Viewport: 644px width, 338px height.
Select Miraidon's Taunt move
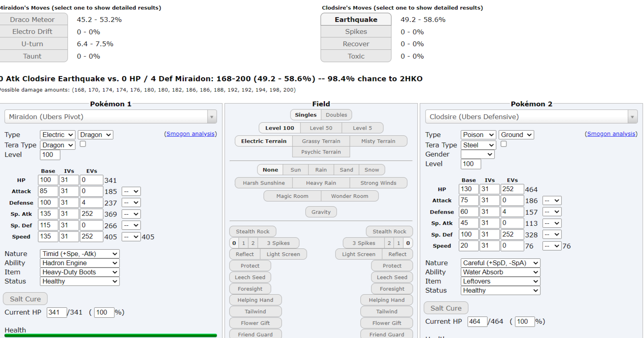(x=33, y=56)
